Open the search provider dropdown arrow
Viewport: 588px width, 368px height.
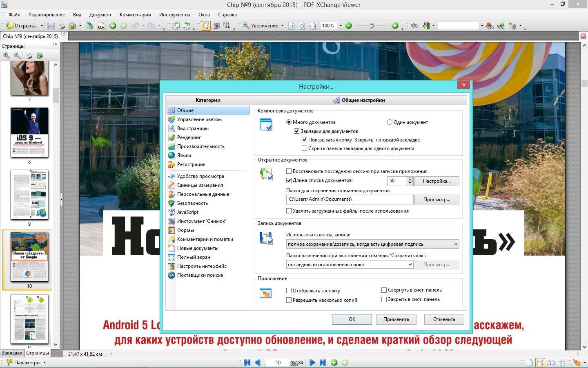[x=433, y=26]
